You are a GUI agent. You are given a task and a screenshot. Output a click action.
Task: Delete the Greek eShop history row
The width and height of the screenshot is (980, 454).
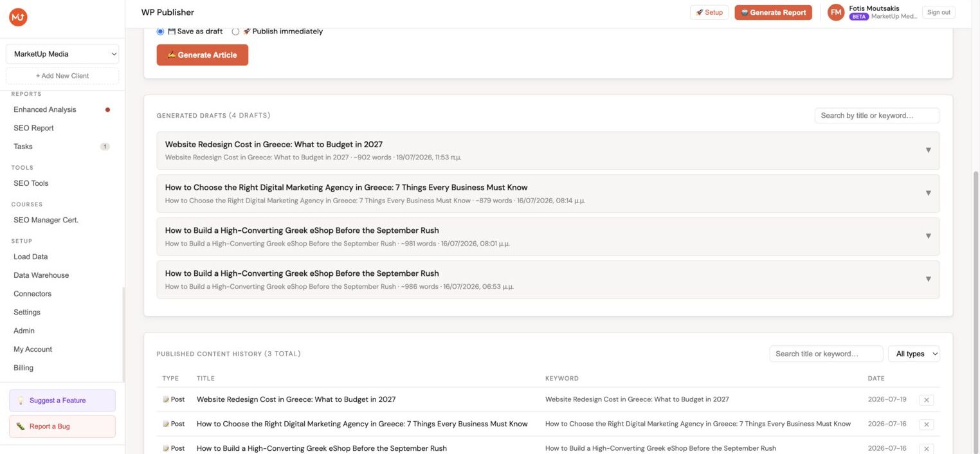[x=927, y=448]
